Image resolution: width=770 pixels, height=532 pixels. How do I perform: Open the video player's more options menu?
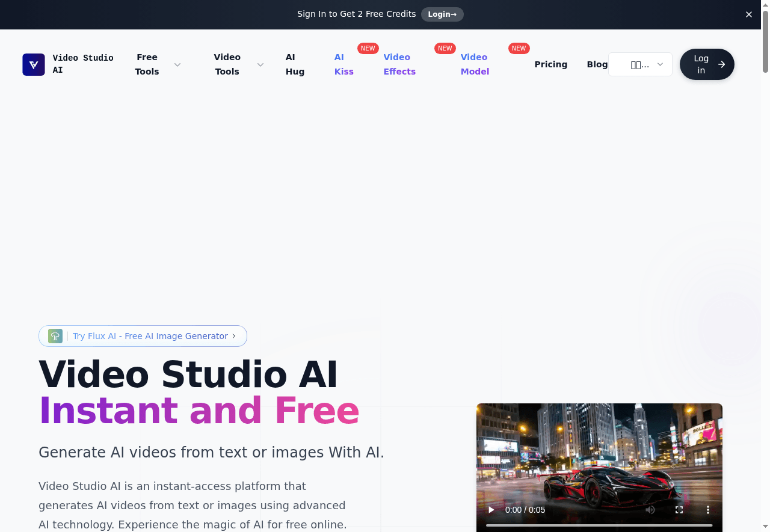708,510
